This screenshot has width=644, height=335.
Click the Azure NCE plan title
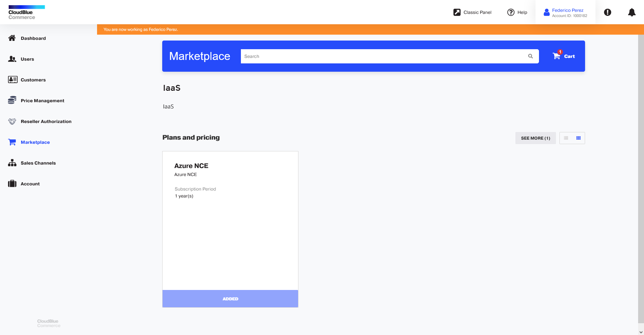[x=191, y=166]
